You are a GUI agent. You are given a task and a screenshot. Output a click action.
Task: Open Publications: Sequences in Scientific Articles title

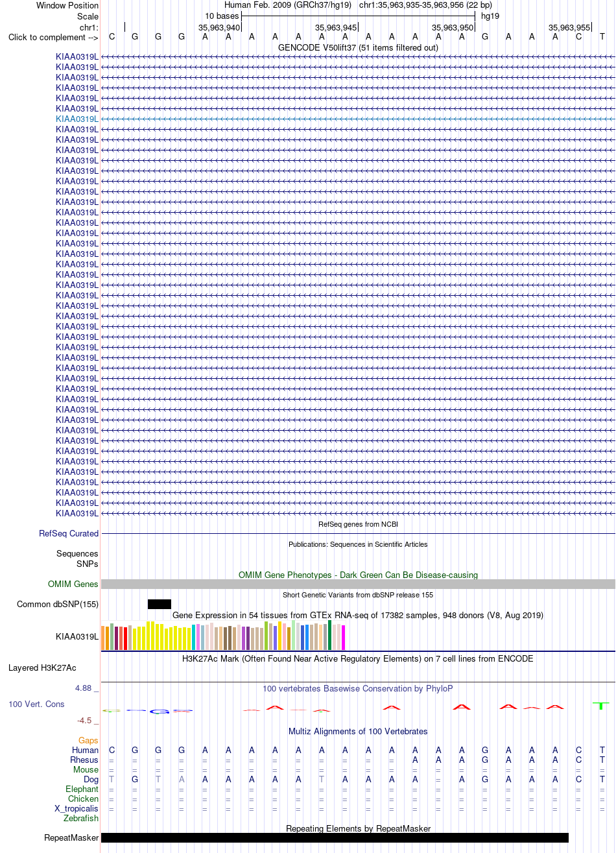[358, 544]
